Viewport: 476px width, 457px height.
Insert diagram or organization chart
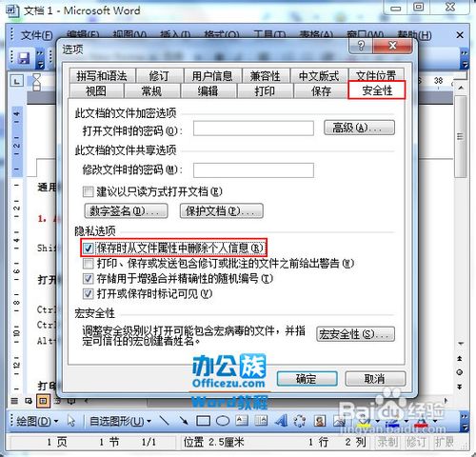pyautogui.click(x=299, y=421)
